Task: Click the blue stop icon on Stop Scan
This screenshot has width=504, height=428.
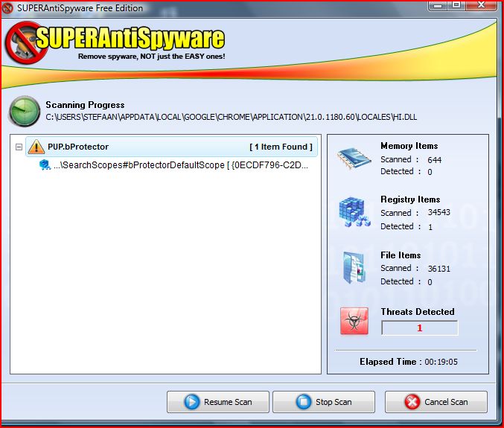Action: pos(304,402)
